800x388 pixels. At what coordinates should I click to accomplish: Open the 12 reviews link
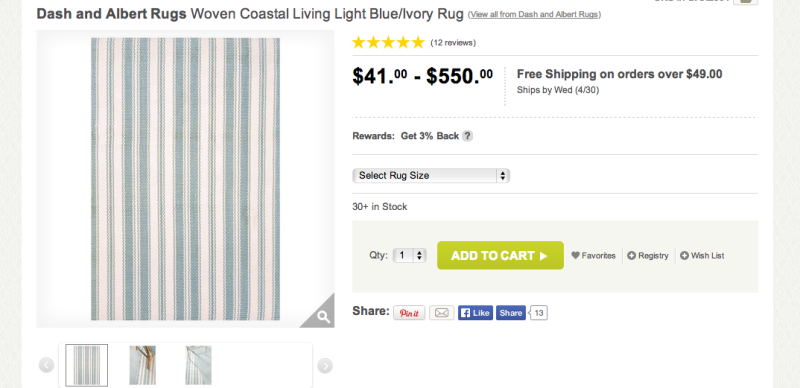[x=453, y=43]
